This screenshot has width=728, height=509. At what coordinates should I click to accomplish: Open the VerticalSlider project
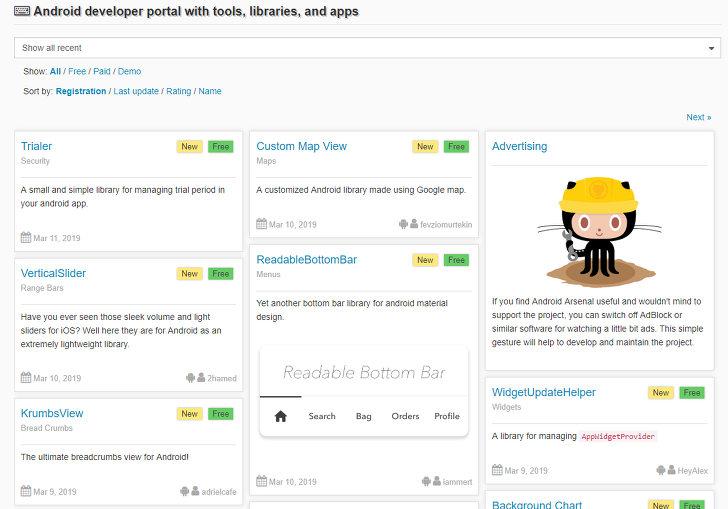pyautogui.click(x=53, y=274)
